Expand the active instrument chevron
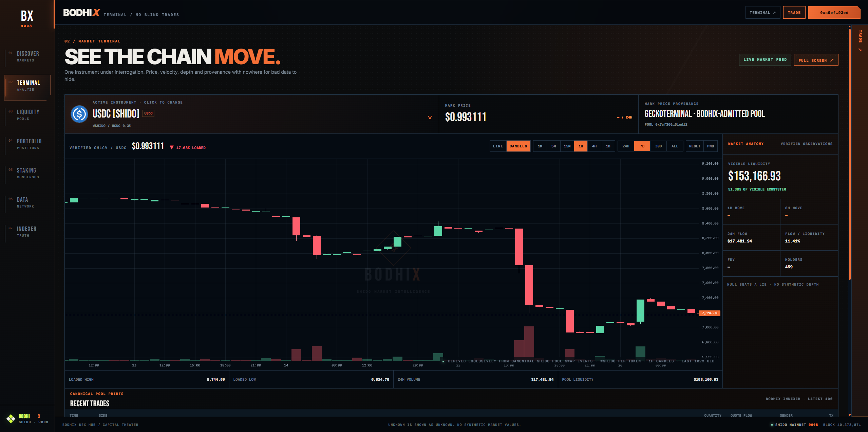 pos(430,118)
